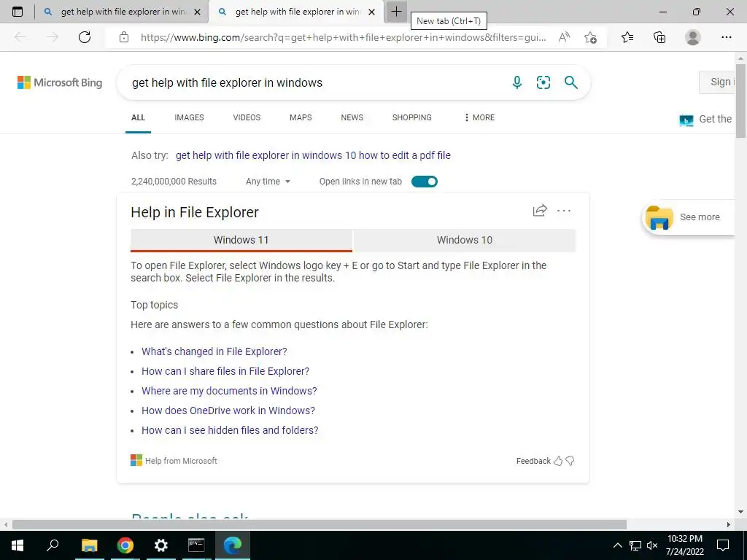Open taskbar search magnifier
This screenshot has height=560, width=747.
53,545
